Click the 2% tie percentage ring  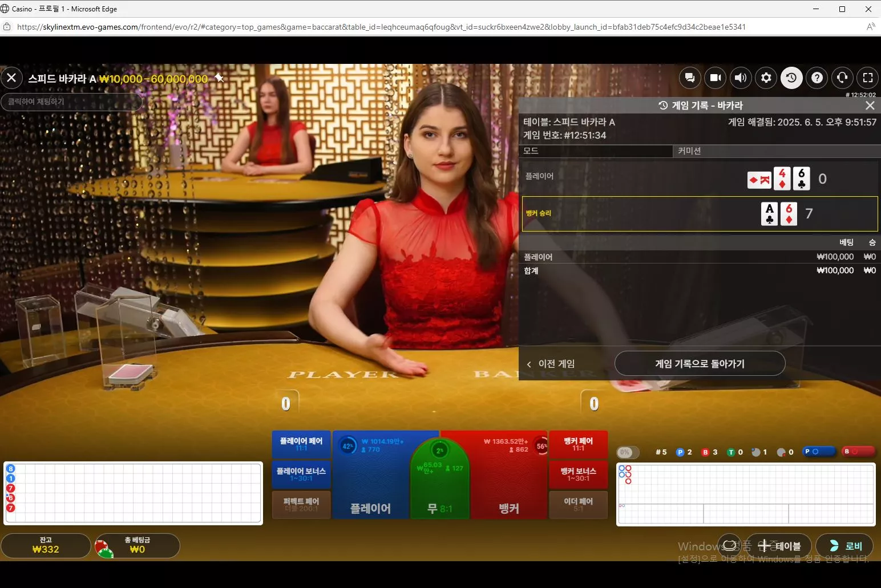point(439,451)
